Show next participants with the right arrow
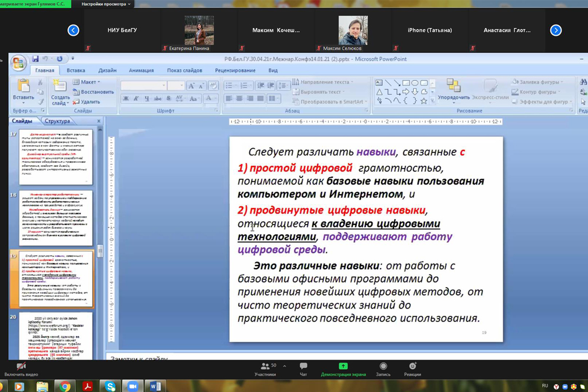This screenshot has height=392, width=588. (x=556, y=31)
